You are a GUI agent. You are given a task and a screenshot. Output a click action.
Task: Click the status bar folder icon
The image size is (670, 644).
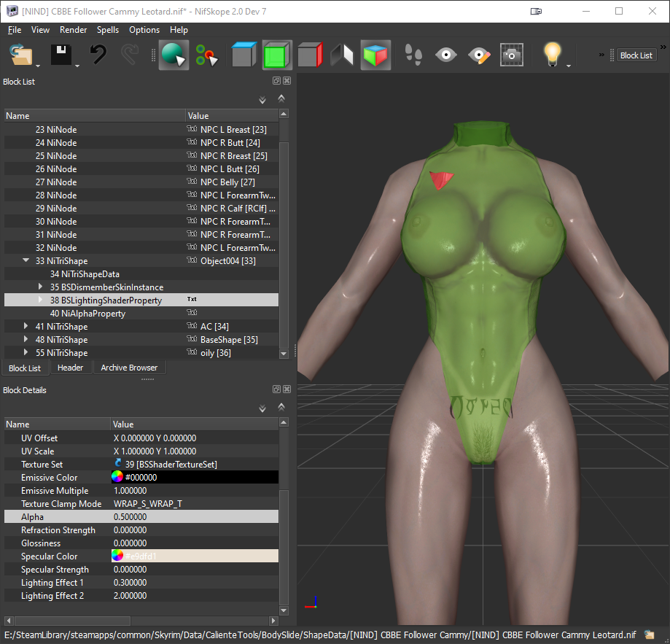[x=650, y=635]
